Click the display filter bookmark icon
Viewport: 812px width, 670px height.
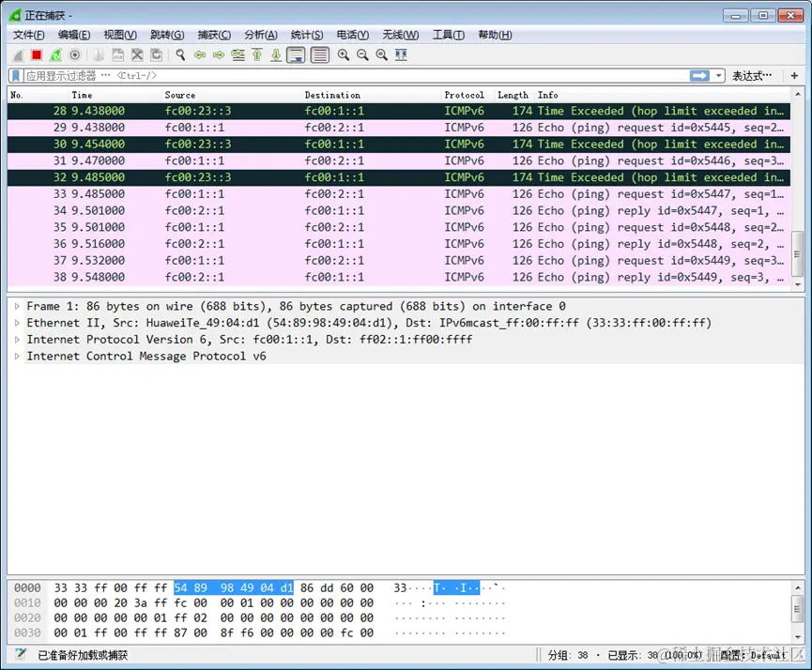coord(16,76)
